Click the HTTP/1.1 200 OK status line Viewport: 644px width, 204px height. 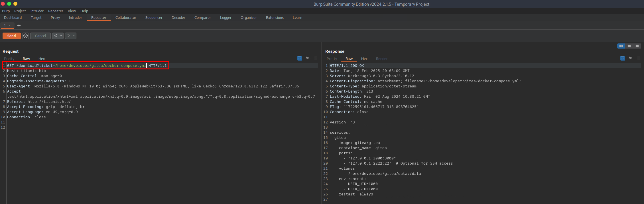(347, 65)
